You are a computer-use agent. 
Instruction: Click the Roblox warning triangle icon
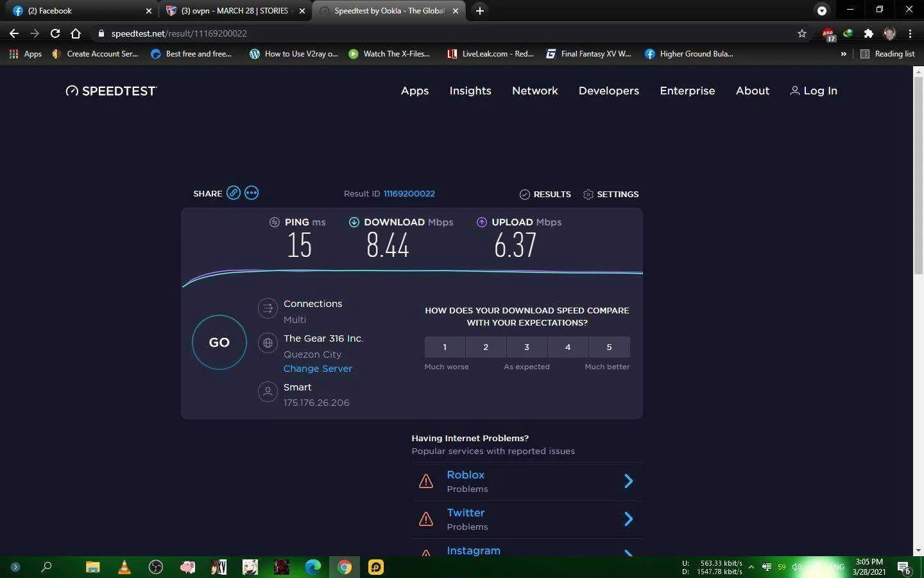(426, 481)
